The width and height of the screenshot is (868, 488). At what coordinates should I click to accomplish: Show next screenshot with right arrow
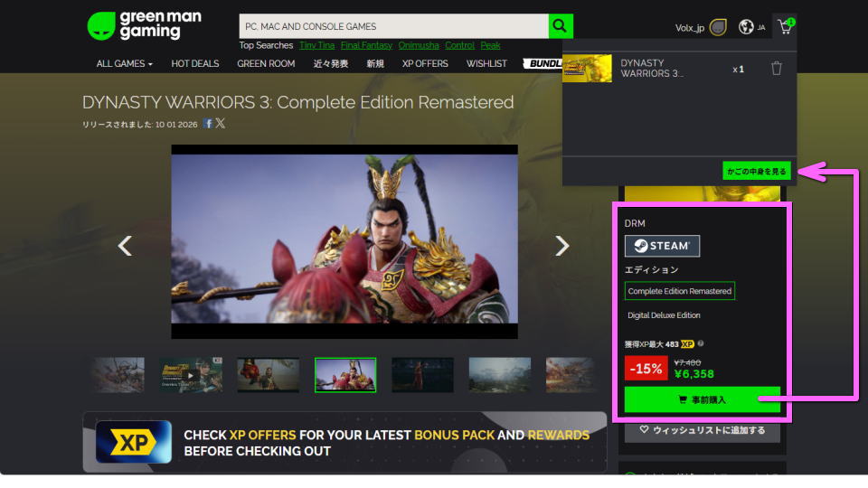[x=561, y=246]
